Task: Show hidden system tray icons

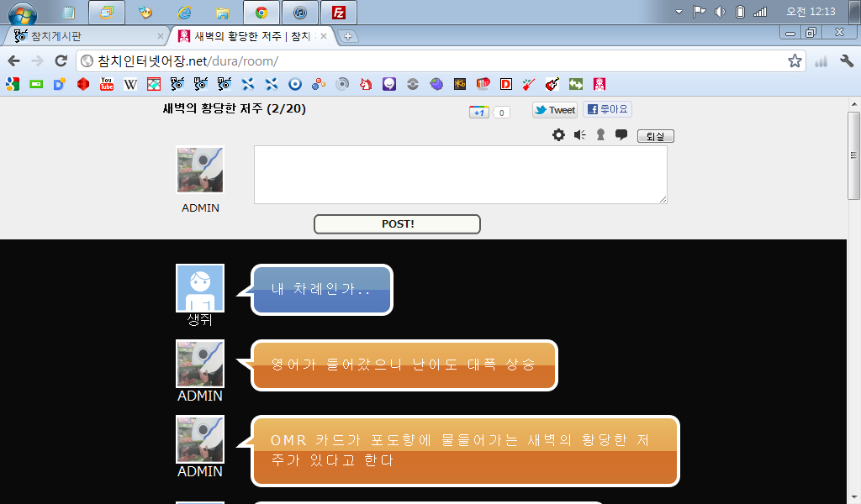Action: click(x=679, y=12)
